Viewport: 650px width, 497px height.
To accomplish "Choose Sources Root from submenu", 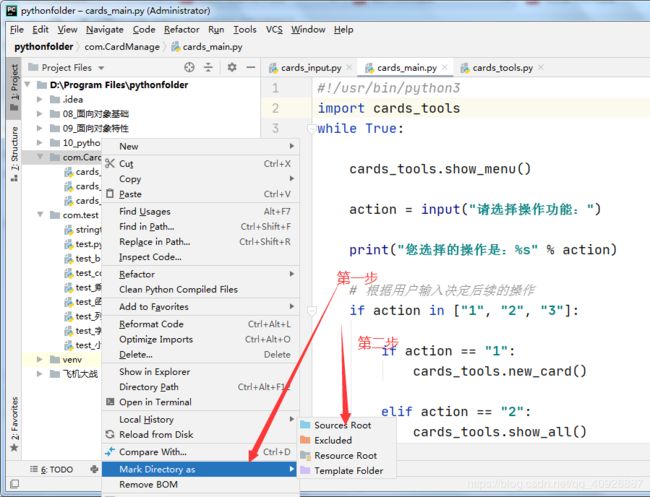I will [347, 425].
